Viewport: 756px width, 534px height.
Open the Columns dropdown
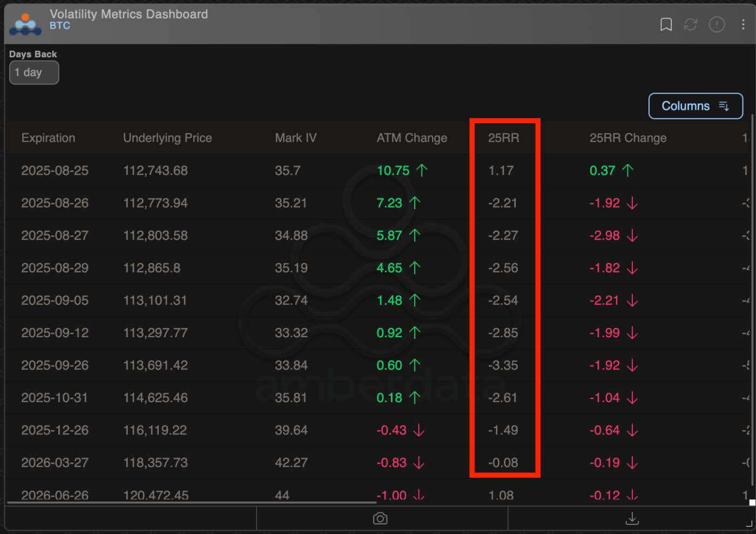pyautogui.click(x=696, y=106)
